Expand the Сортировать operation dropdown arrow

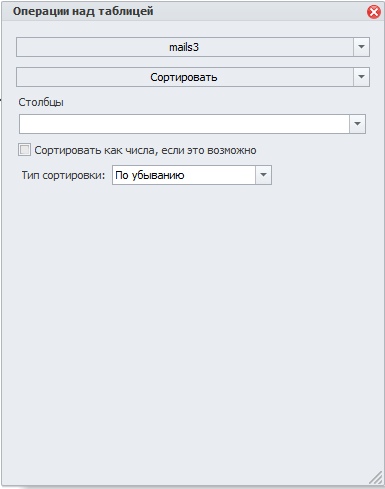361,77
